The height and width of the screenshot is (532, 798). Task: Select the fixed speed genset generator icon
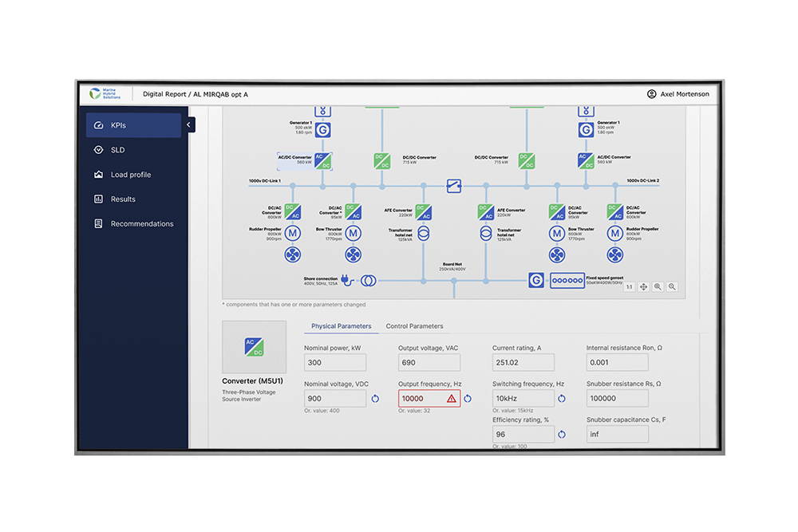tap(536, 280)
